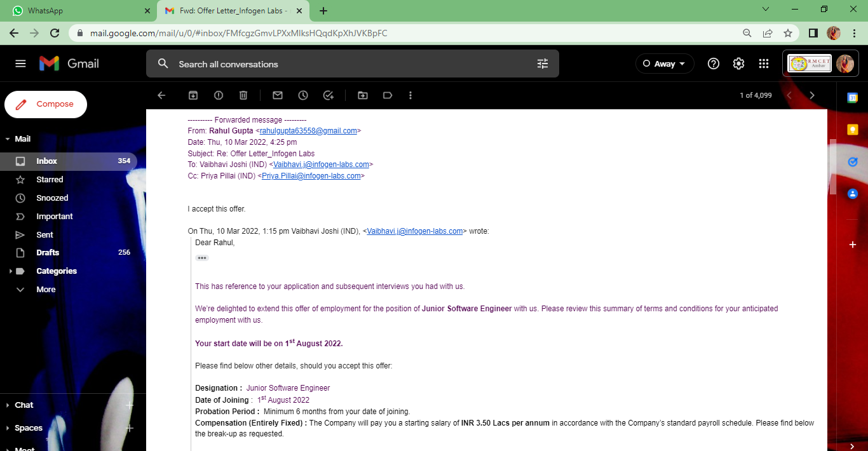
Task: Add email to Tasks
Action: point(329,95)
